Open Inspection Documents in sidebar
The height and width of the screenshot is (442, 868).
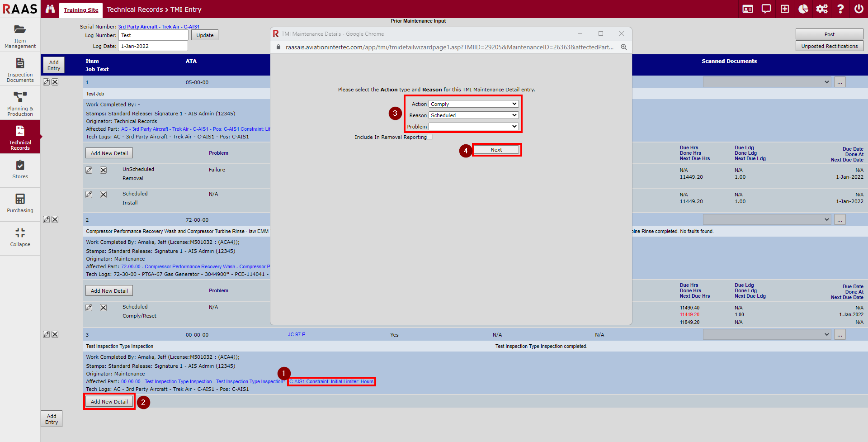tap(20, 70)
